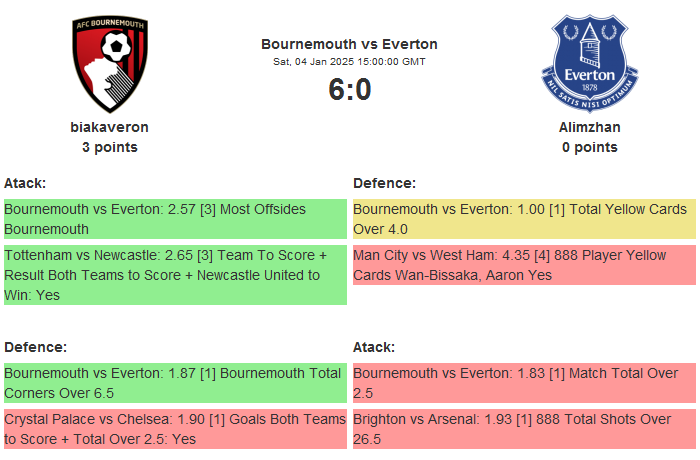This screenshot has height=460, width=700.
Task: Click the Bournemouth vs Everton match title
Action: pyautogui.click(x=349, y=44)
